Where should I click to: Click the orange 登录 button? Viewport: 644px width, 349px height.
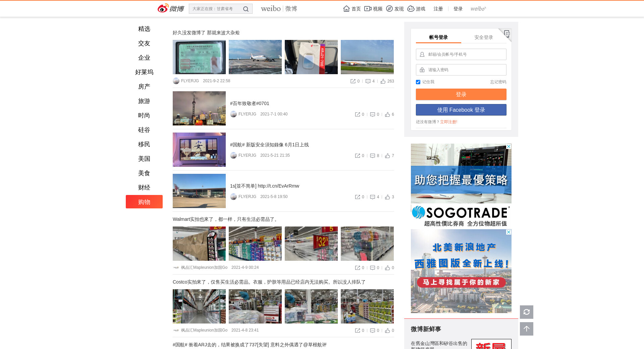tap(461, 94)
